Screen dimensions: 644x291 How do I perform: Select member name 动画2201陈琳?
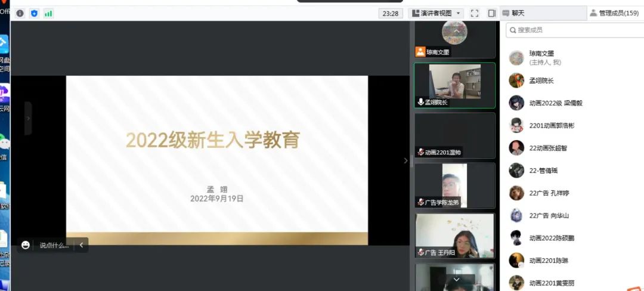[549, 261]
